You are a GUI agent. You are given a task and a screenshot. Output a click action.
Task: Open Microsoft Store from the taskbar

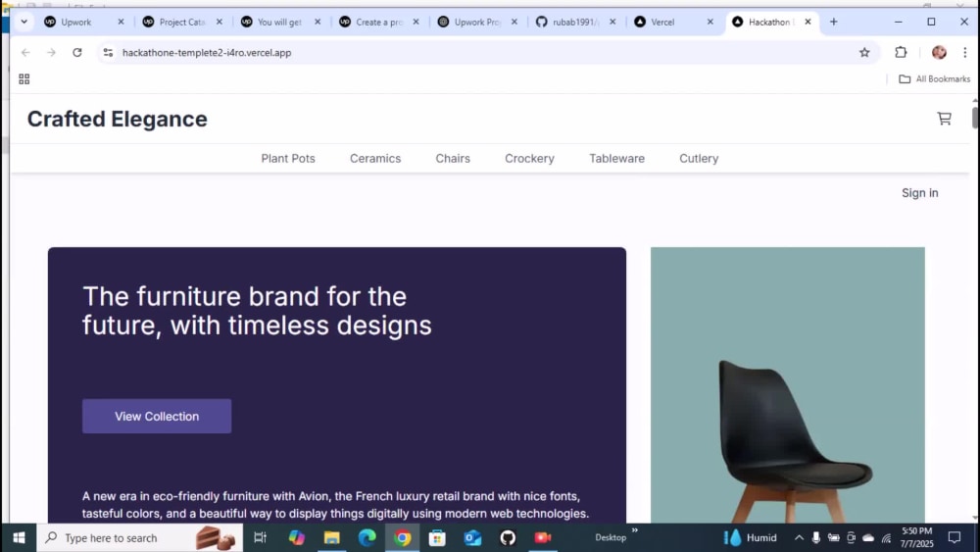click(437, 537)
